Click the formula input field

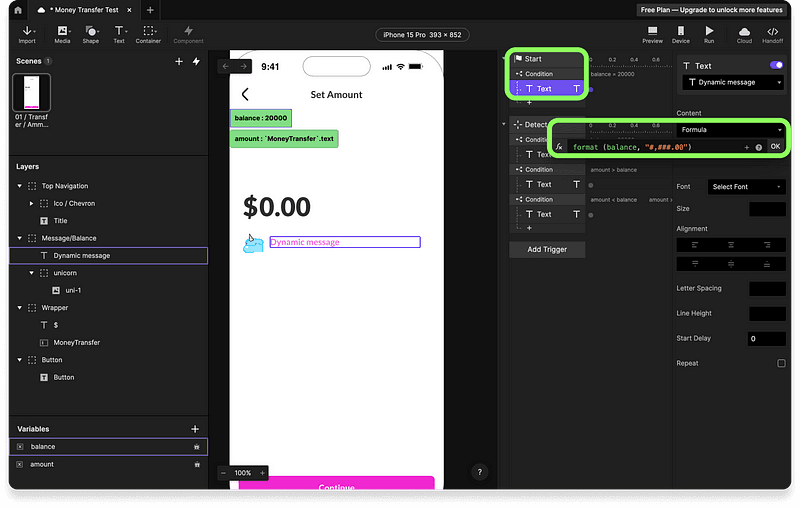click(655, 147)
